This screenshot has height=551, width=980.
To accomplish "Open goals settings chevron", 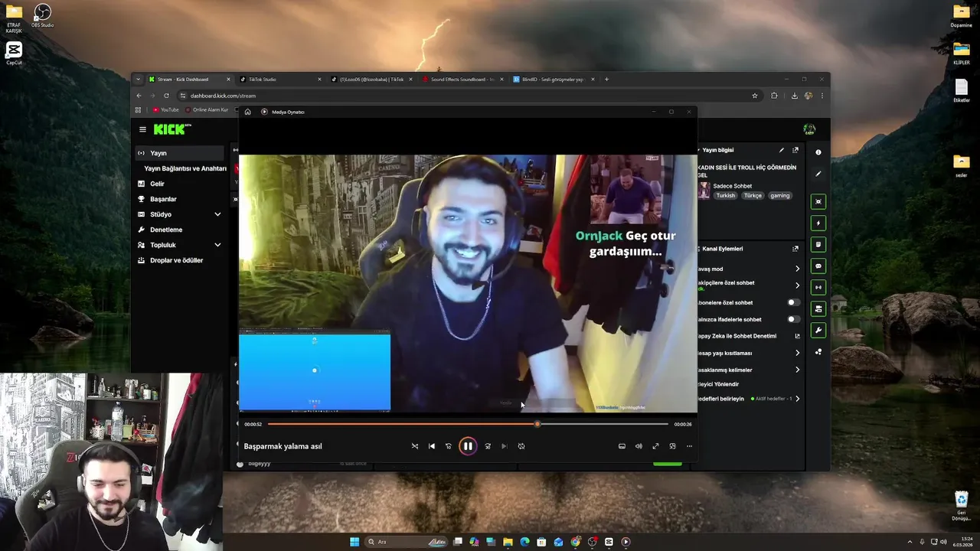I will pos(797,399).
